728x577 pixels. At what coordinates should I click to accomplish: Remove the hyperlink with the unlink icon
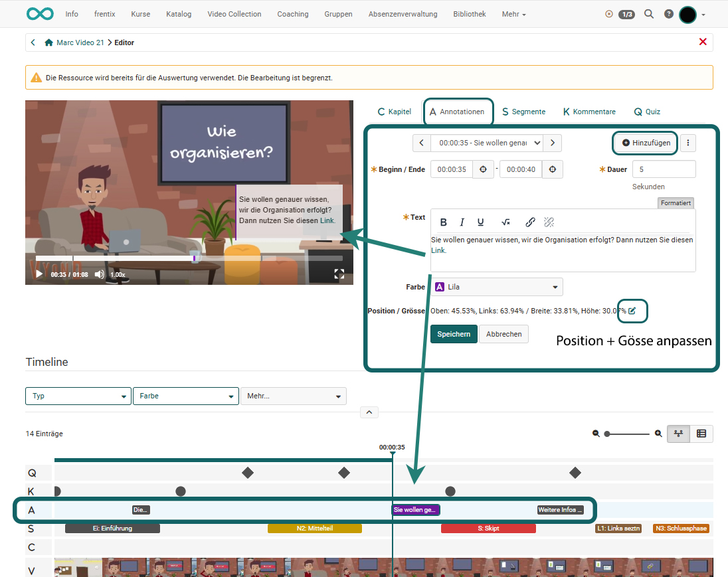pos(549,222)
